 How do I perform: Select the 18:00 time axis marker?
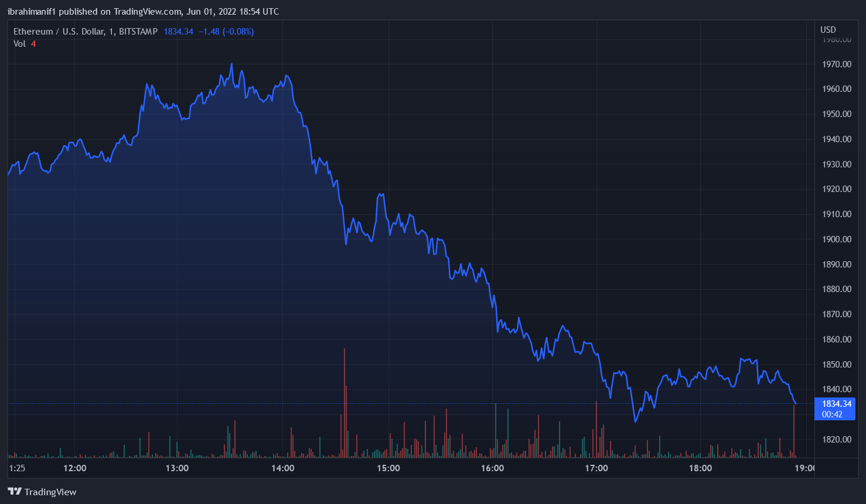click(700, 468)
